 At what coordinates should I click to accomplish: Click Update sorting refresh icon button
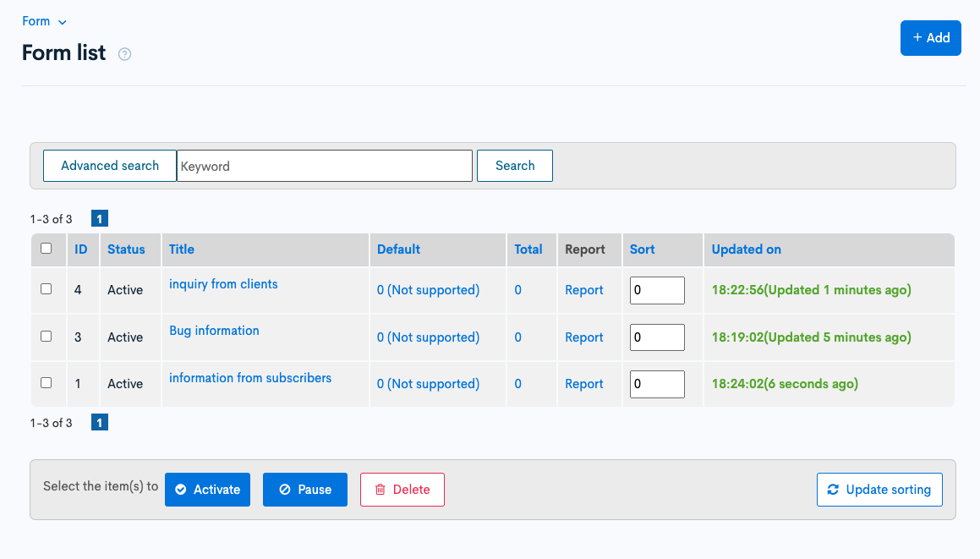[879, 490]
